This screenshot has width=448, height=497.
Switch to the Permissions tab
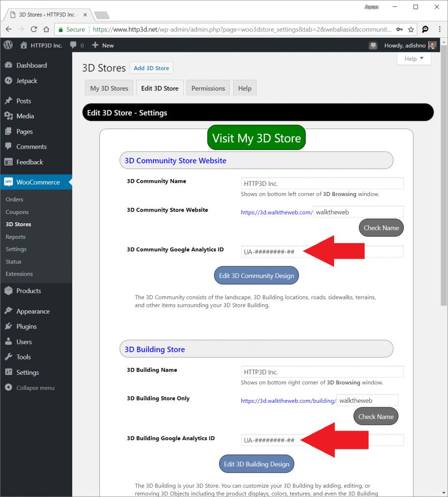point(208,88)
